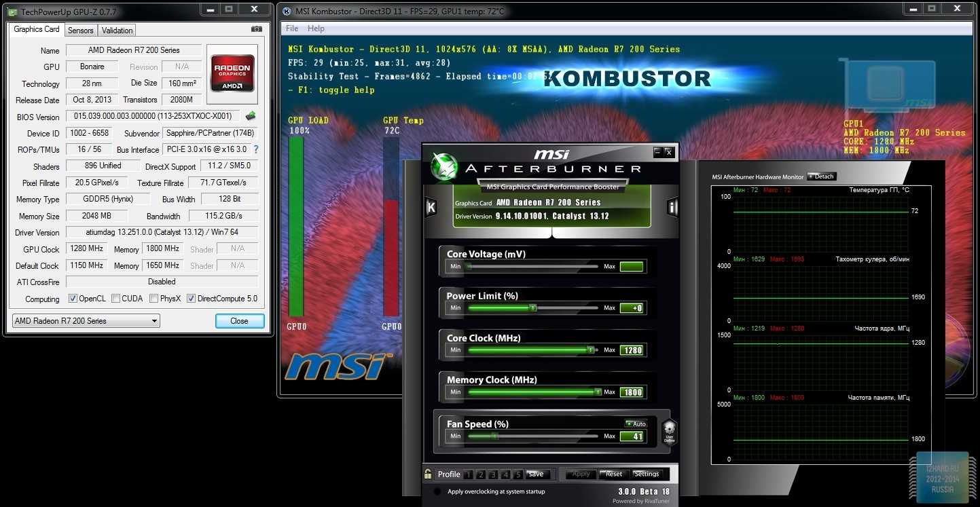The width and height of the screenshot is (980, 507).
Task: Toggle the OpenCL checkbox
Action: [73, 299]
